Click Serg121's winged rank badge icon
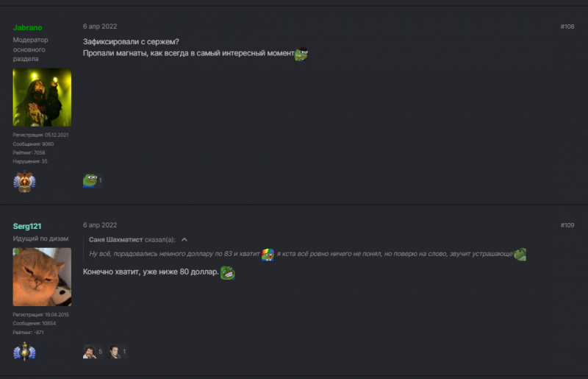Screen dimensions: 588x379 click(x=24, y=352)
